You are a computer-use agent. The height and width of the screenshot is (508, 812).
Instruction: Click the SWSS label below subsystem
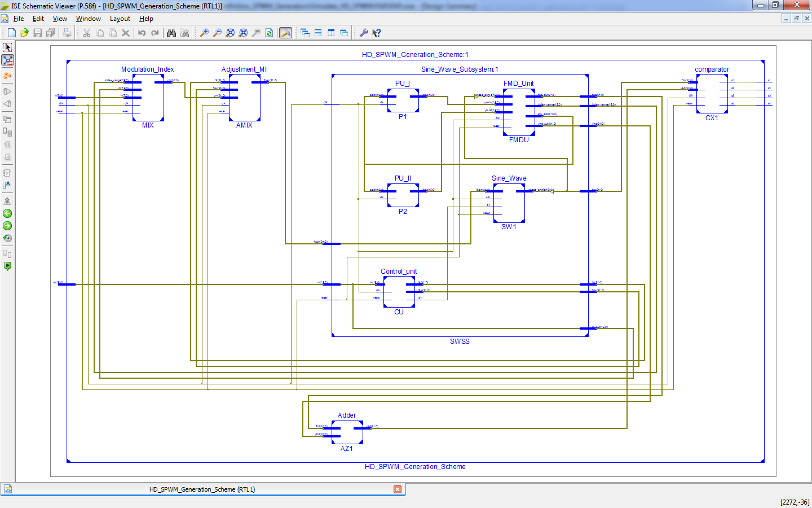point(460,341)
